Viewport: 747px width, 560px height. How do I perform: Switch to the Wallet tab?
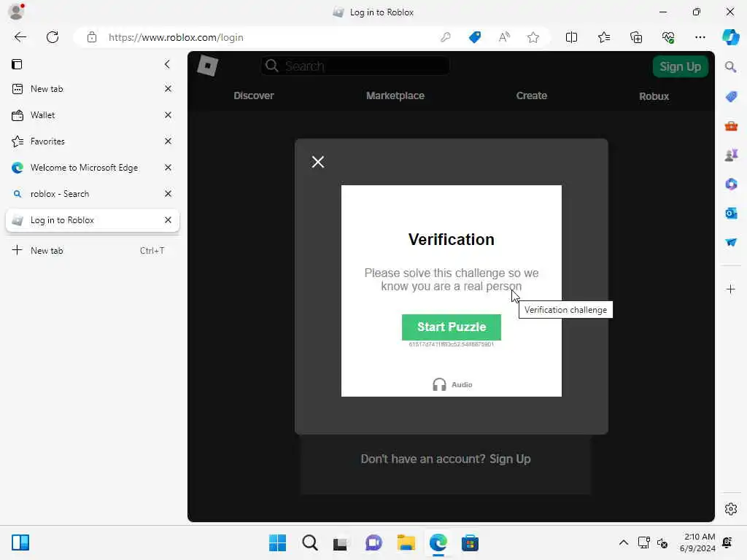pos(93,114)
